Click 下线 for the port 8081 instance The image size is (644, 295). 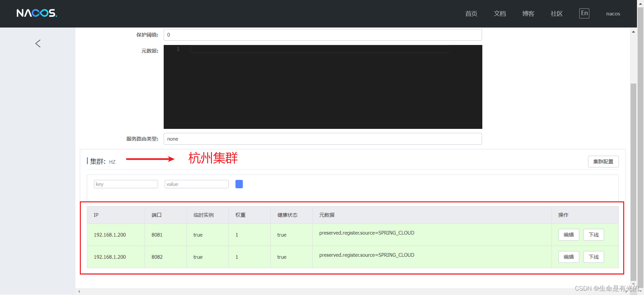(x=594, y=235)
